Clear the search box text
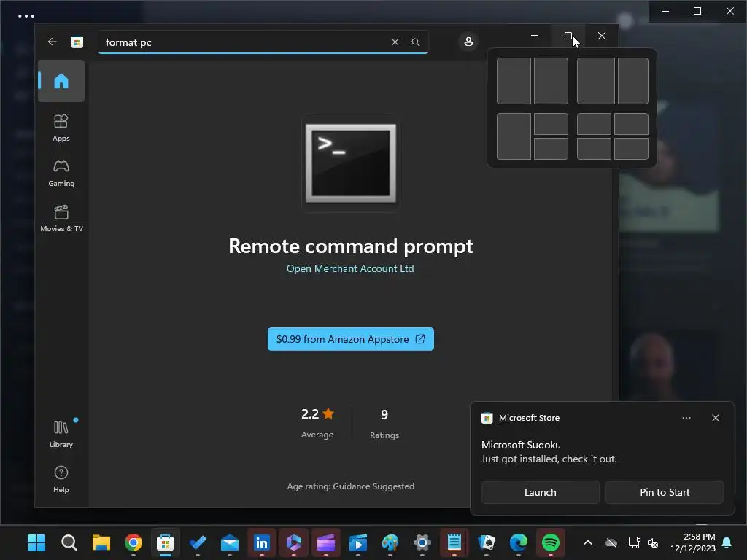The width and height of the screenshot is (747, 560). point(395,42)
